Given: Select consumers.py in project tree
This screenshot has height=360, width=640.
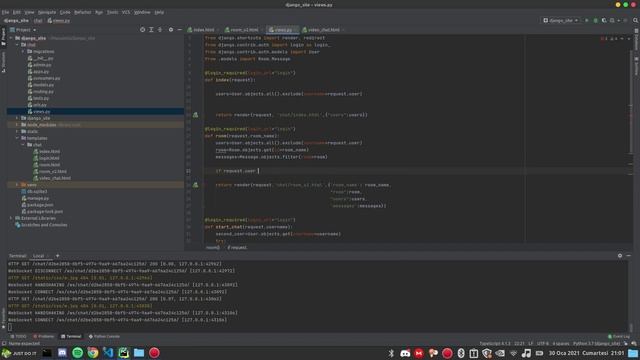Looking at the screenshot, I should coord(44,78).
